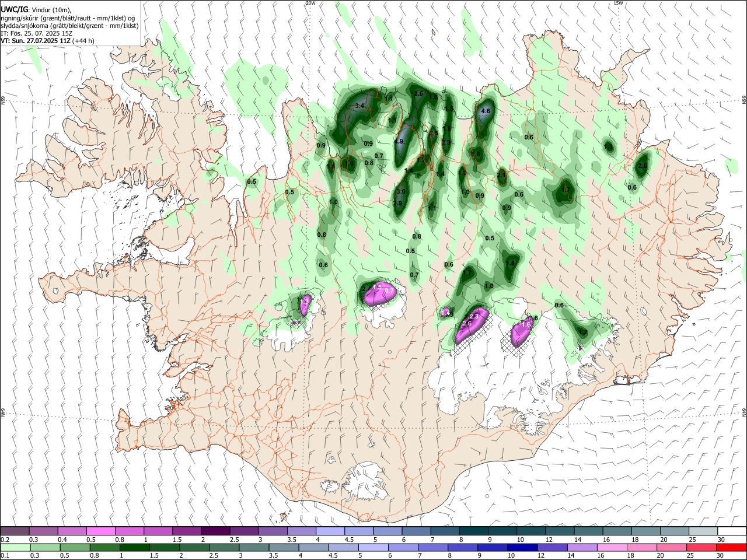Click the dark green 1–1.5 swatch, lower legend

coord(135,547)
